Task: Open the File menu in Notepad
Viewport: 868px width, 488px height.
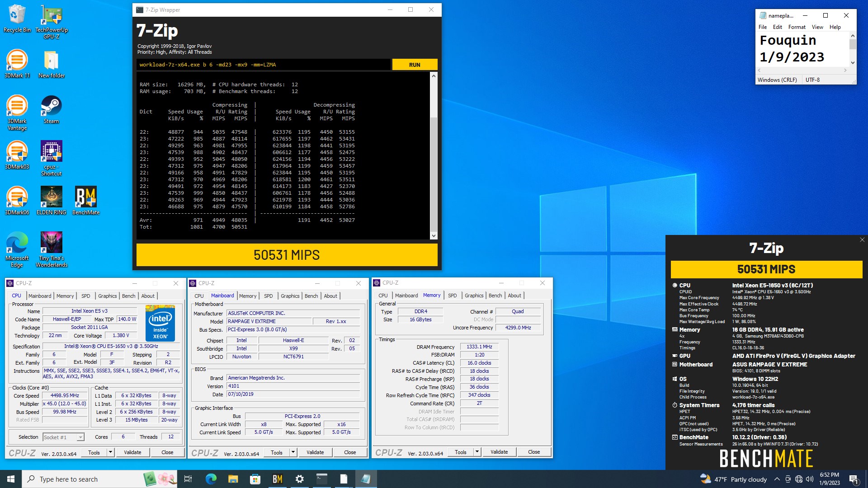Action: (x=763, y=27)
